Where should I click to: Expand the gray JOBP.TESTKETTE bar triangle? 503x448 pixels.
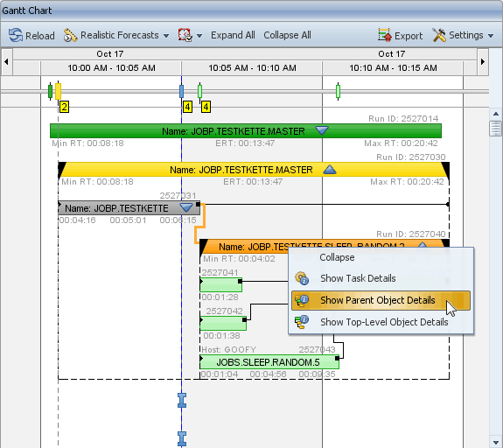(x=186, y=207)
